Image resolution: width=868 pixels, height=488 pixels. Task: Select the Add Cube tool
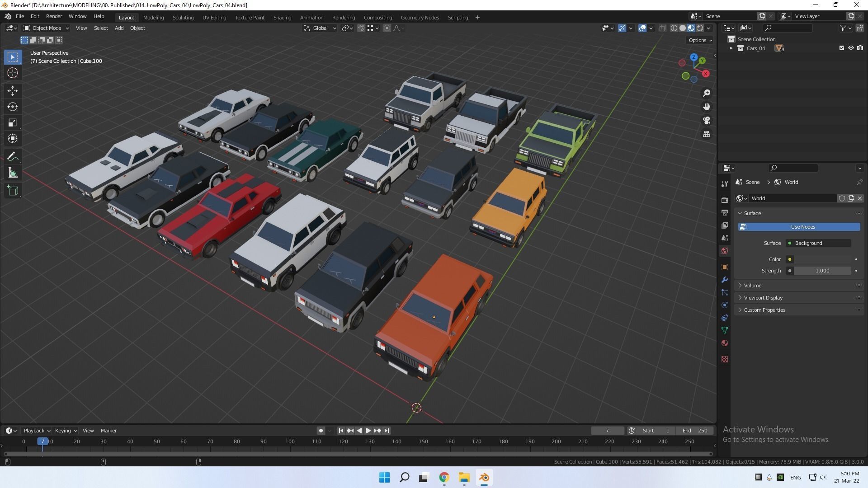13,191
